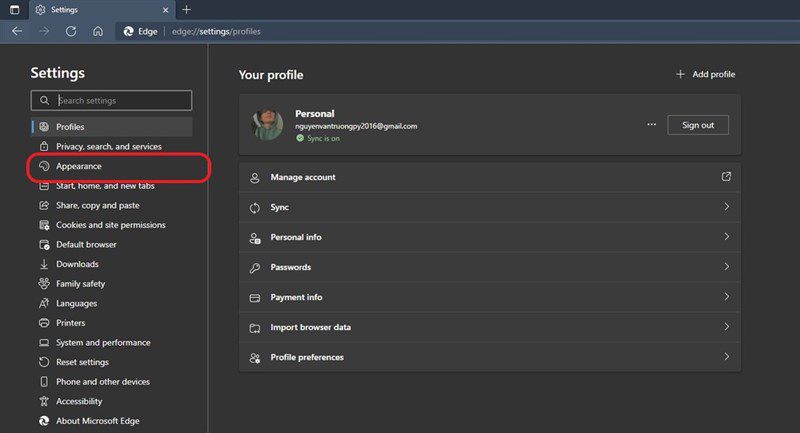The height and width of the screenshot is (433, 800).
Task: Go to the Home page icon
Action: [98, 31]
